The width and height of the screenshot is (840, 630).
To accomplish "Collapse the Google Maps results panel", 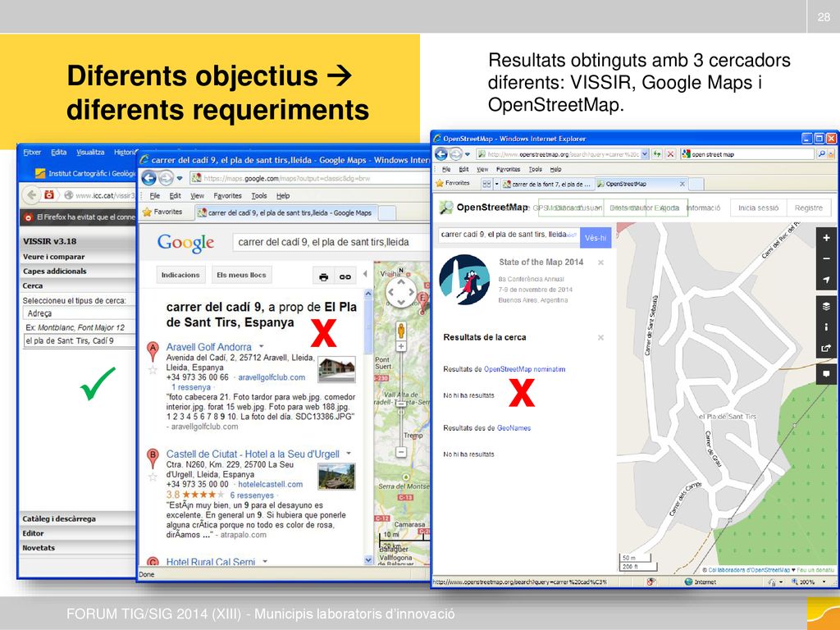I will pos(365,274).
